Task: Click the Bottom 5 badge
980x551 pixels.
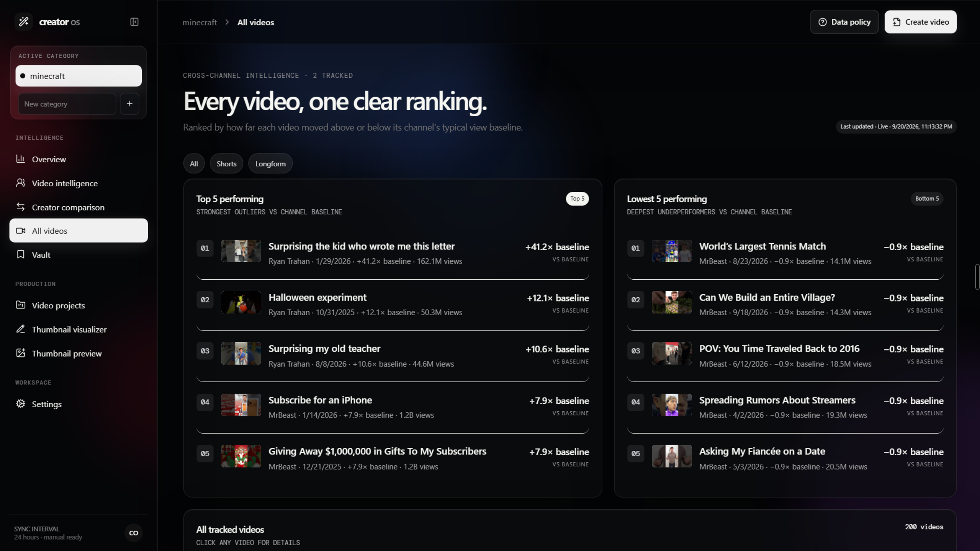Action: (x=927, y=199)
